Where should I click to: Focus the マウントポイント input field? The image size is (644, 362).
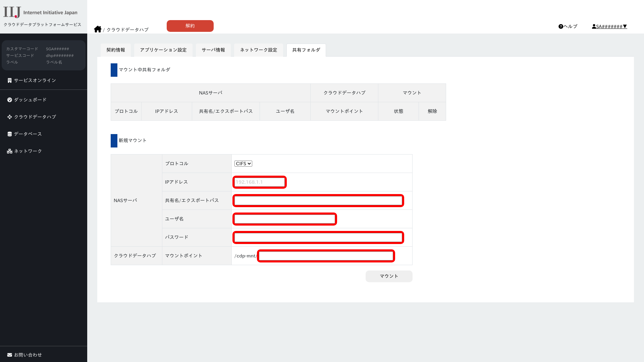point(326,256)
